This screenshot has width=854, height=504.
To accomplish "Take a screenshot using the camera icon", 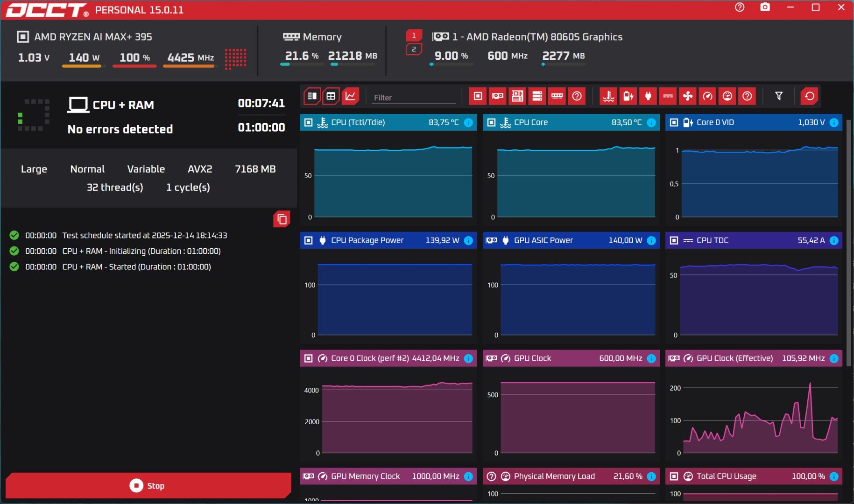I will (765, 7).
